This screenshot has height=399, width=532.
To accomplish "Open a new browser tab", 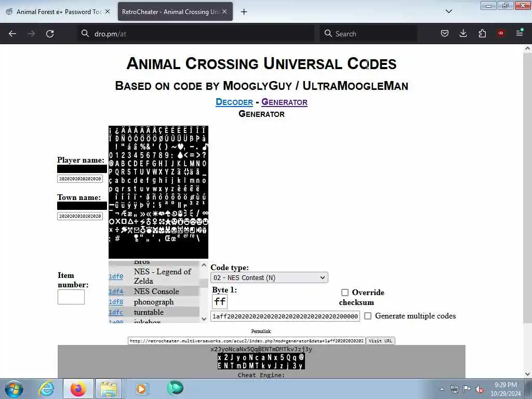I will [244, 12].
